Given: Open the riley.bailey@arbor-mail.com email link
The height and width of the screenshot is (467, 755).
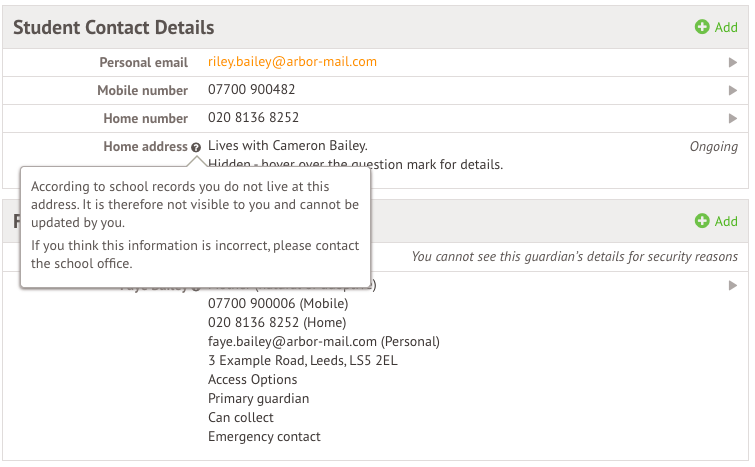Looking at the screenshot, I should point(292,62).
